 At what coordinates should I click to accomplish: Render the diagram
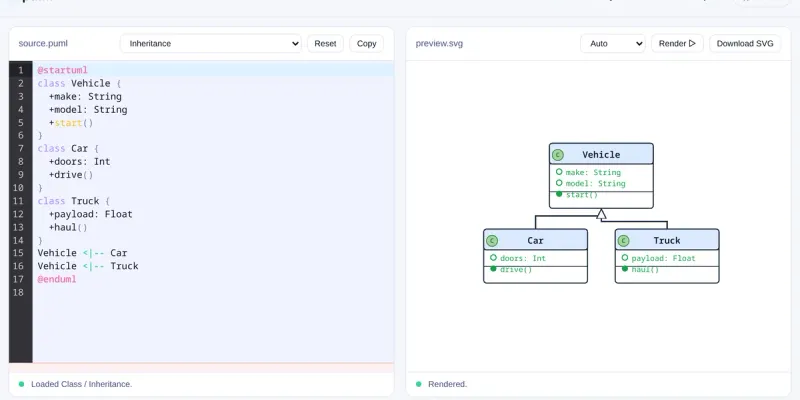[677, 43]
